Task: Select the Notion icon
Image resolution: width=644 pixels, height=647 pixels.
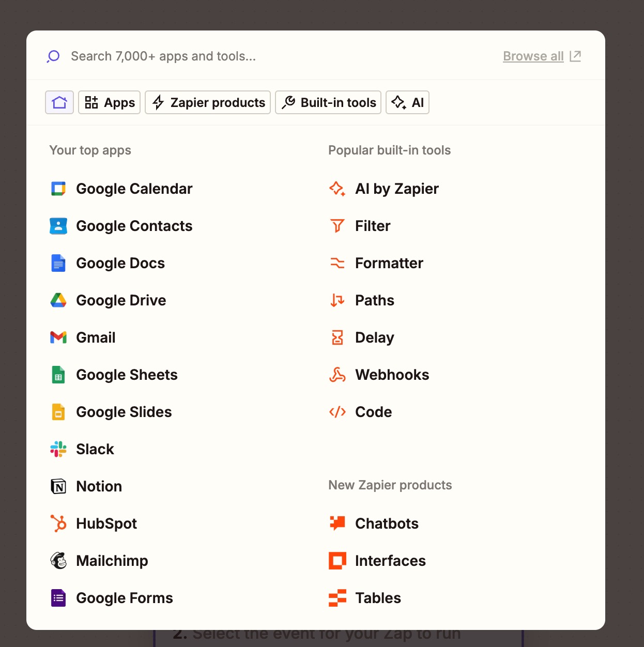Action: tap(58, 486)
